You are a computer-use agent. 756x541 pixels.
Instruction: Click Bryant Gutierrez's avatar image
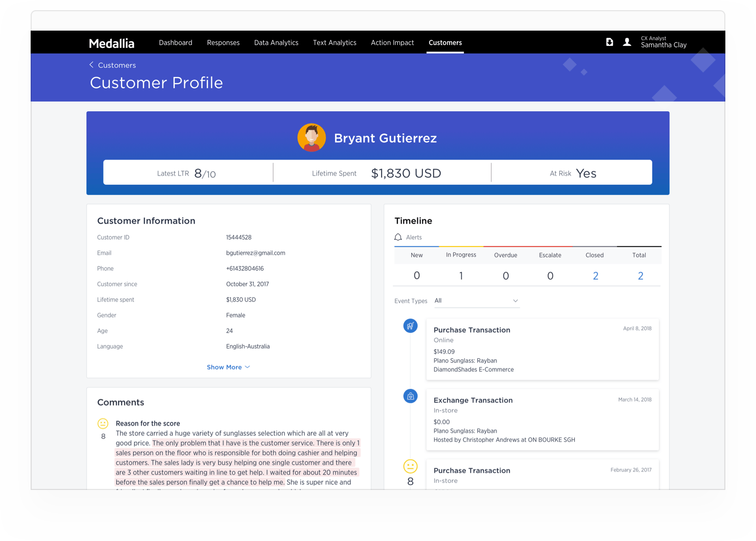[312, 137]
